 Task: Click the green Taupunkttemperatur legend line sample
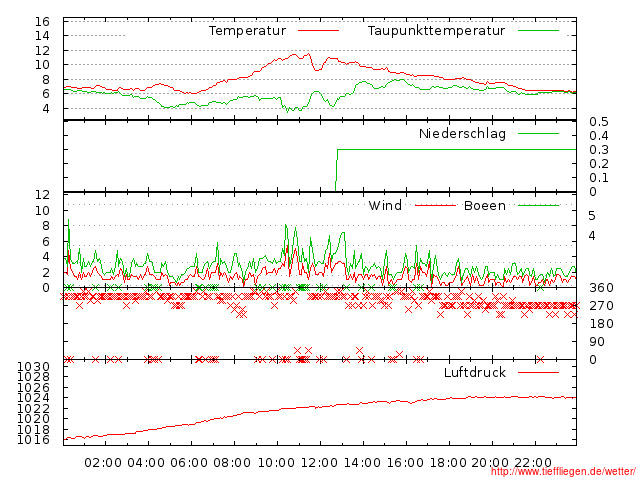point(538,31)
